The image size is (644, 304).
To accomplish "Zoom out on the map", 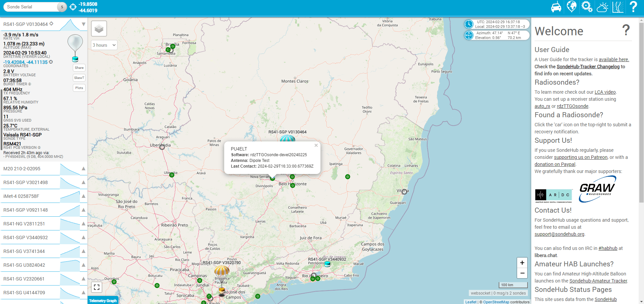I will tap(522, 273).
